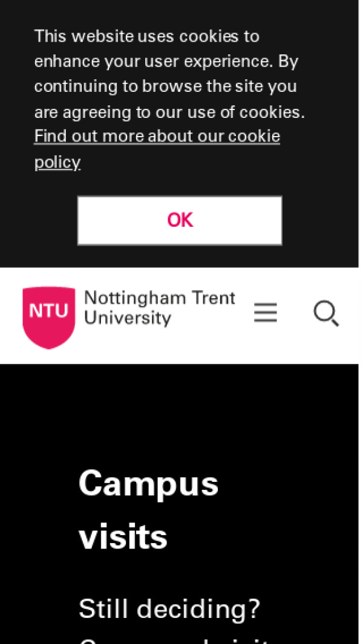Open the hamburger navigation menu
363x644 pixels.
click(x=265, y=313)
